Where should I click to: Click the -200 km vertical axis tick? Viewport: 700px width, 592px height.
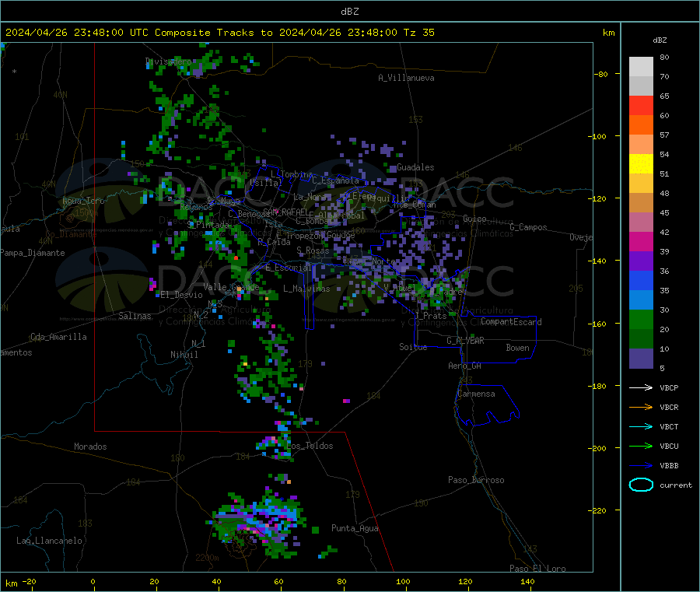(x=599, y=448)
